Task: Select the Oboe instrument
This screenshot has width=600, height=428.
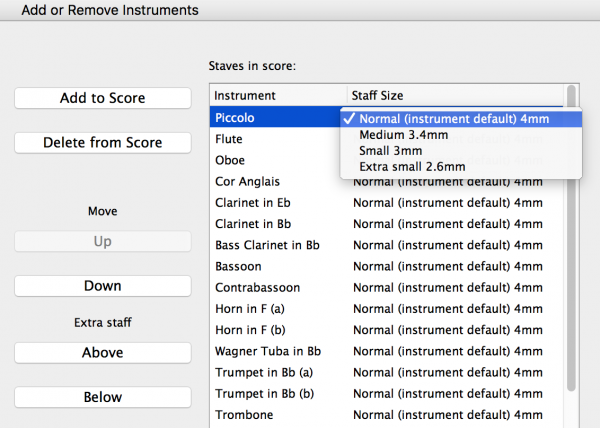Action: coord(230,160)
